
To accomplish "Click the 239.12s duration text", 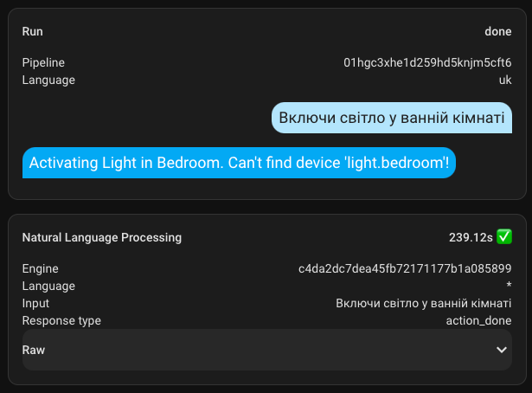I will tap(471, 237).
